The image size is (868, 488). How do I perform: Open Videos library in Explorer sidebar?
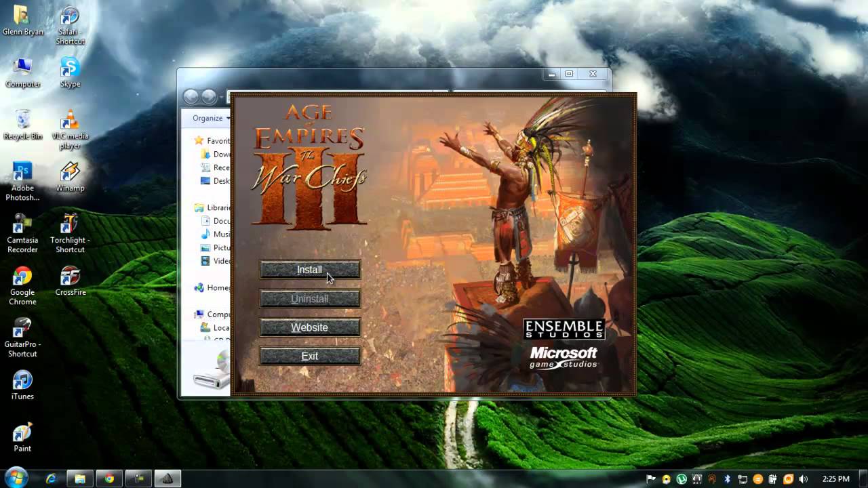(216, 261)
